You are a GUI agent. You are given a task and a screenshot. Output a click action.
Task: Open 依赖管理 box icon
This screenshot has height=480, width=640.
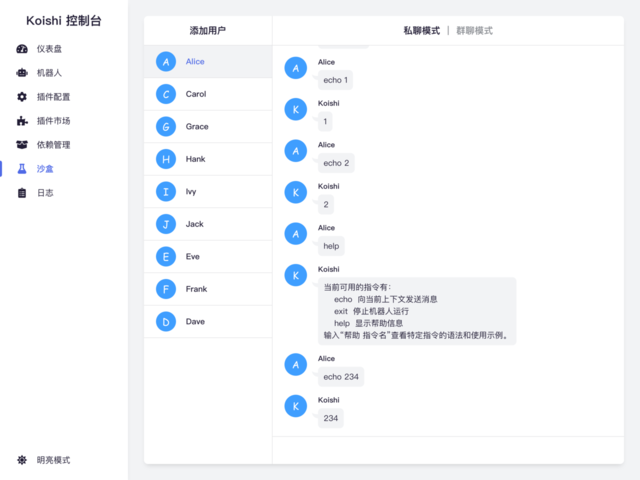[23, 145]
